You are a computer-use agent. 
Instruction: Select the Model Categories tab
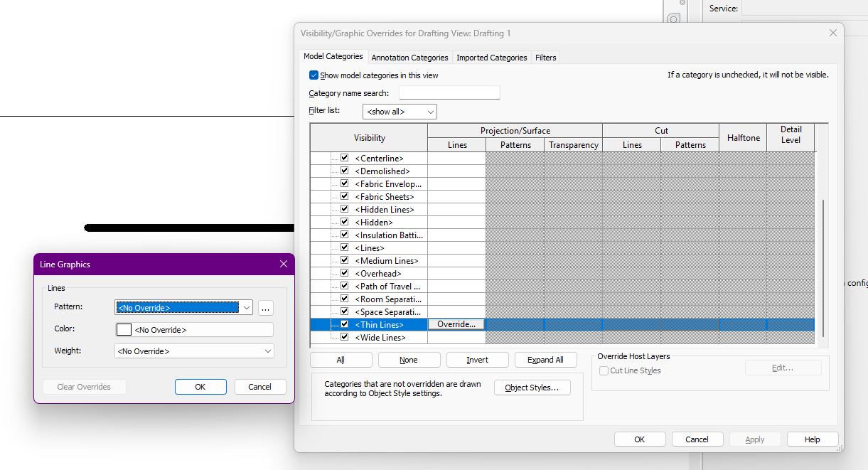click(333, 56)
